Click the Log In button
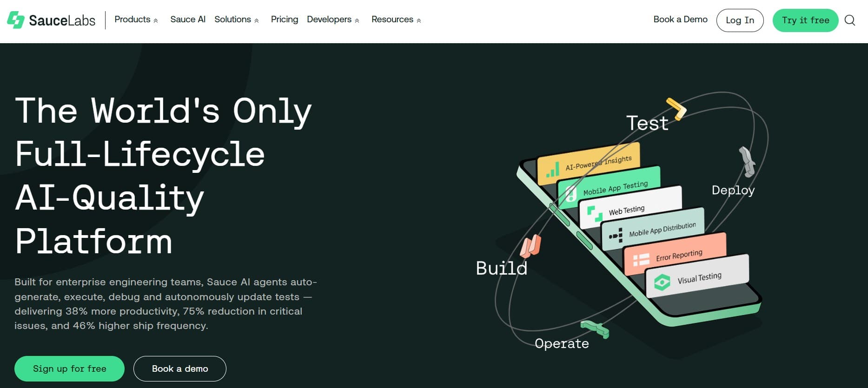 [x=740, y=20]
